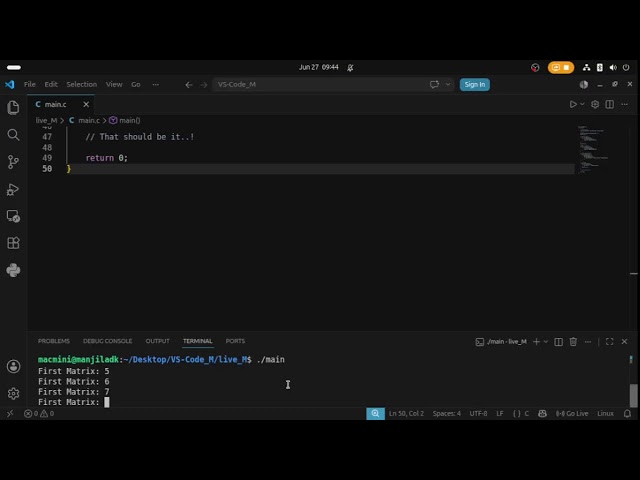Click the Run code play button
This screenshot has height=480, width=640.
573,104
